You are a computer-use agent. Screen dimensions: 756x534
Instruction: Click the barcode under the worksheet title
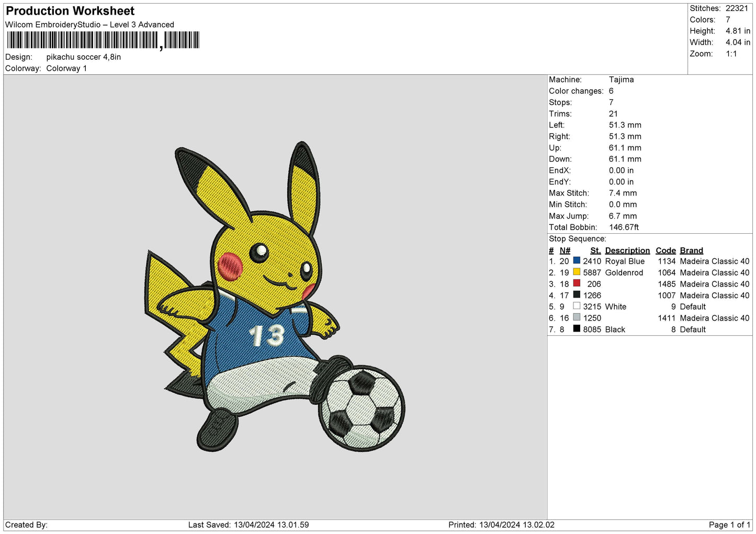pos(103,40)
